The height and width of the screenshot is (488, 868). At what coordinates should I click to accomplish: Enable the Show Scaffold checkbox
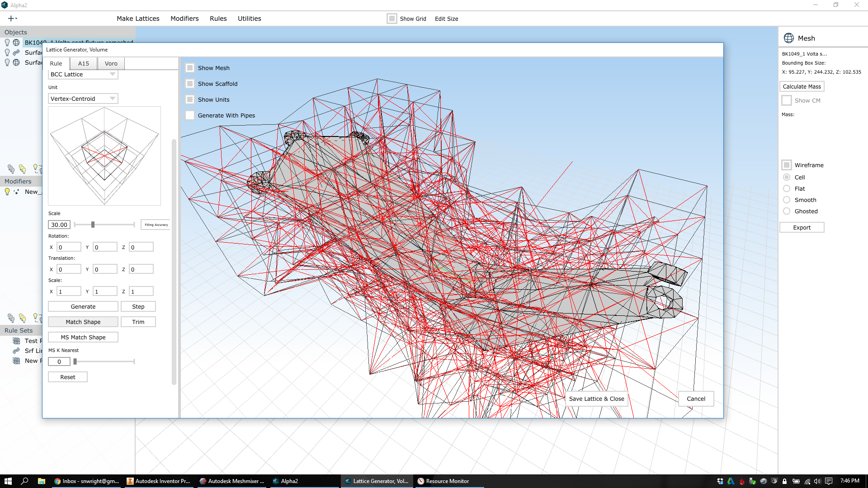(x=190, y=84)
